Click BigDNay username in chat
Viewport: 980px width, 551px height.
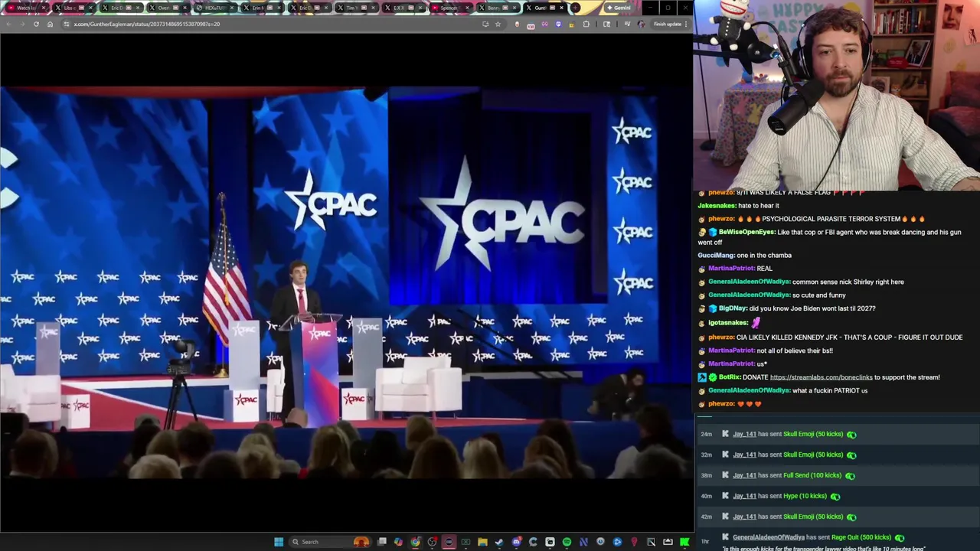coord(732,308)
